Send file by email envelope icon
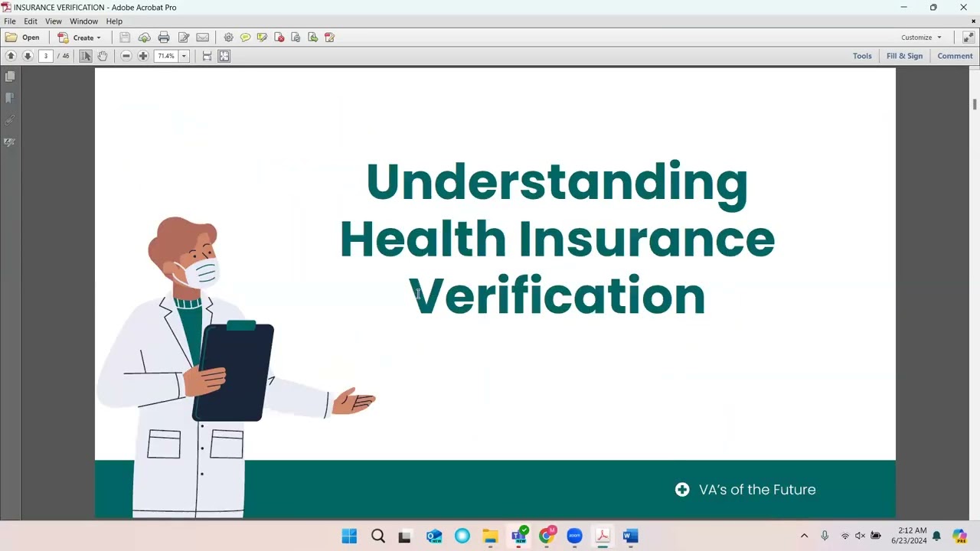The width and height of the screenshot is (980, 551). 203,37
